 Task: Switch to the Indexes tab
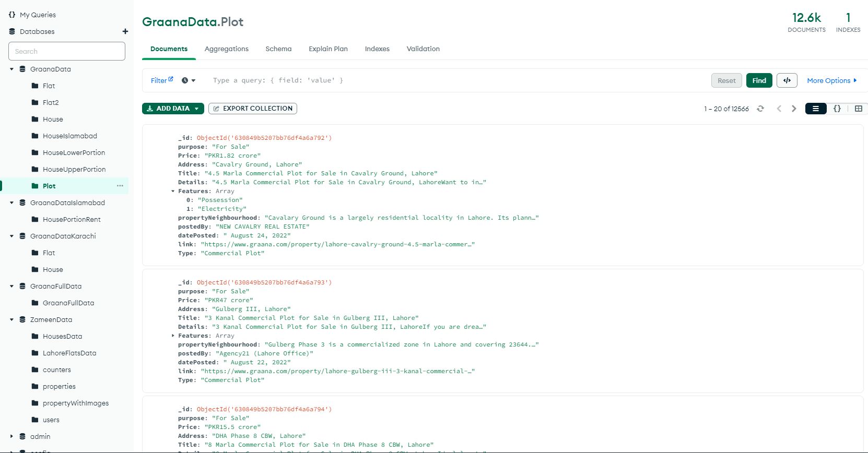tap(377, 49)
